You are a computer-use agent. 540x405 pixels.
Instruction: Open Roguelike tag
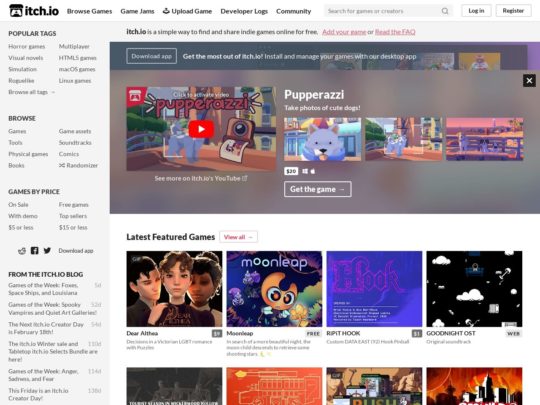point(21,81)
